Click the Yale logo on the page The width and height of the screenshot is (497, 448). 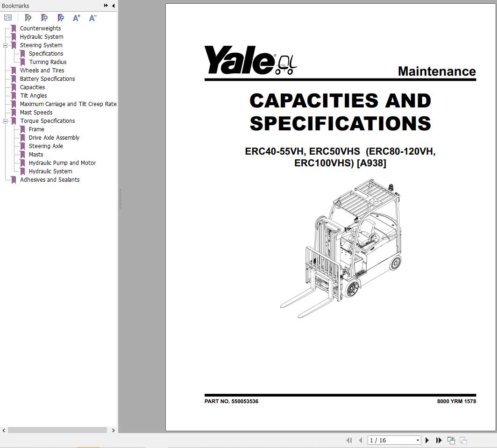[250, 60]
